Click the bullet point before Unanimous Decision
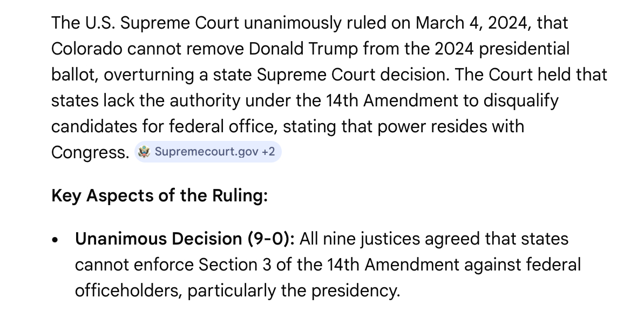The image size is (644, 318). (56, 240)
